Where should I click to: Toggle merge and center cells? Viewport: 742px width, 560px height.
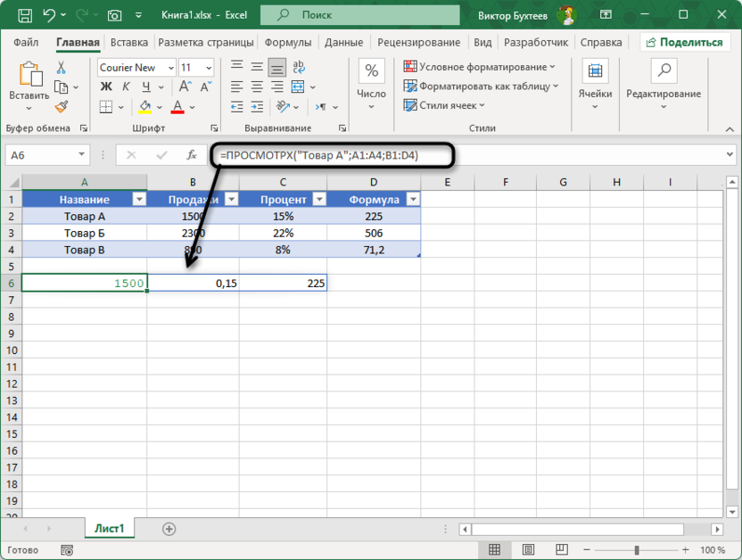click(298, 87)
